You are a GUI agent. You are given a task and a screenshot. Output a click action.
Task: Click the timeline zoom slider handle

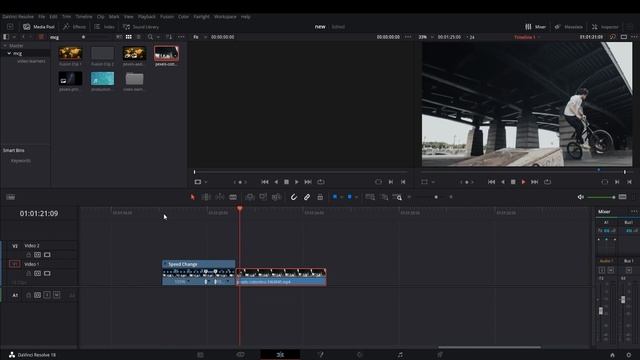tap(436, 197)
